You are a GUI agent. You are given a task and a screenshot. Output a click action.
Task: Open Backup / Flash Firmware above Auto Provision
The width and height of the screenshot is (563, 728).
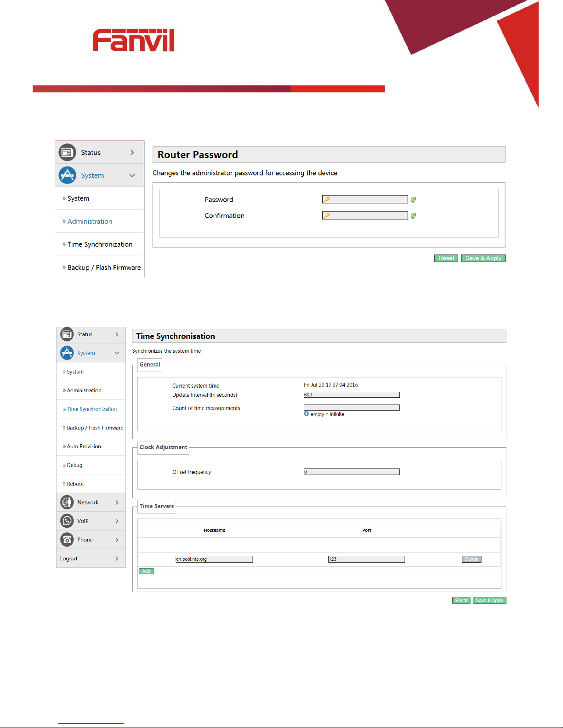click(x=93, y=428)
